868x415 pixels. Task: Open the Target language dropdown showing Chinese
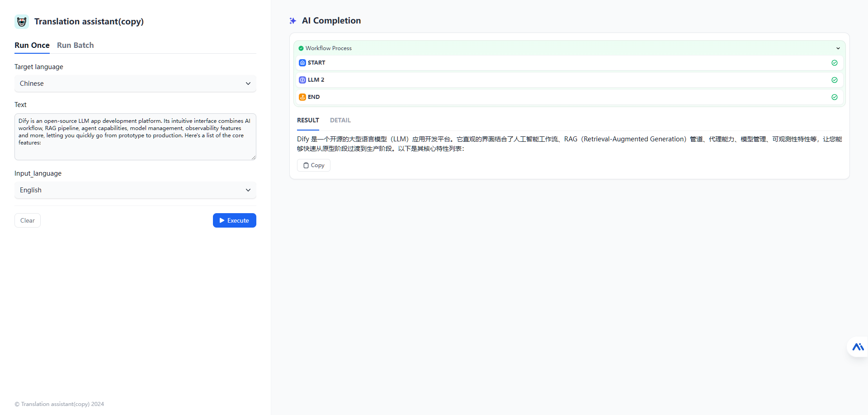(135, 84)
